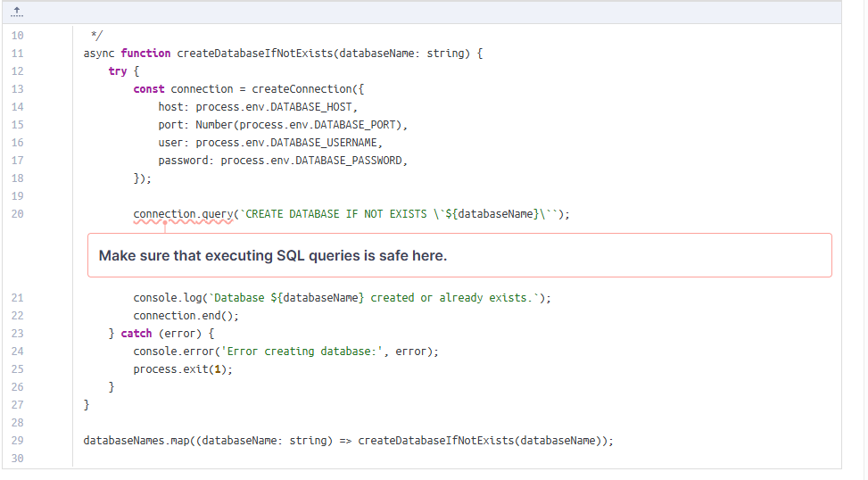Click the 'try {' keyword on line 12
The image size is (868, 480).
click(123, 71)
